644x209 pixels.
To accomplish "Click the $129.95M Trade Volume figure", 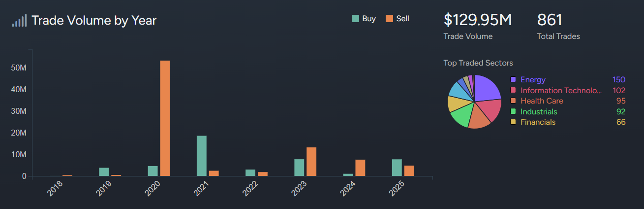I will 478,20.
